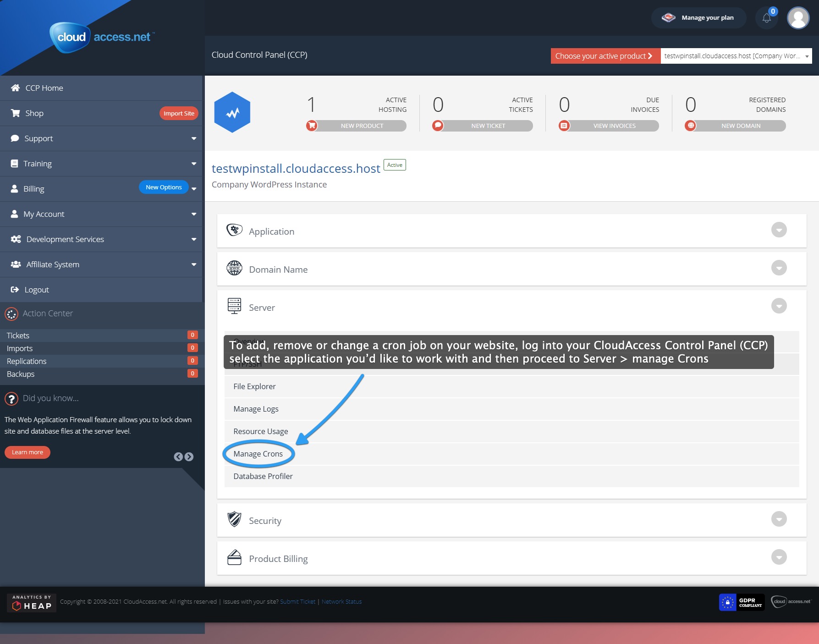Click the red invoice icon beside View Invoices

pyautogui.click(x=564, y=126)
